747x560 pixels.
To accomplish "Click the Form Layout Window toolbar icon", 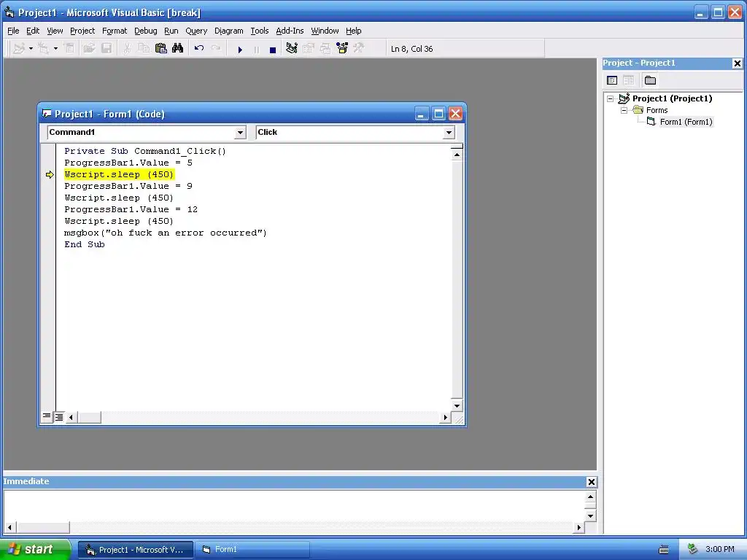I will point(325,49).
